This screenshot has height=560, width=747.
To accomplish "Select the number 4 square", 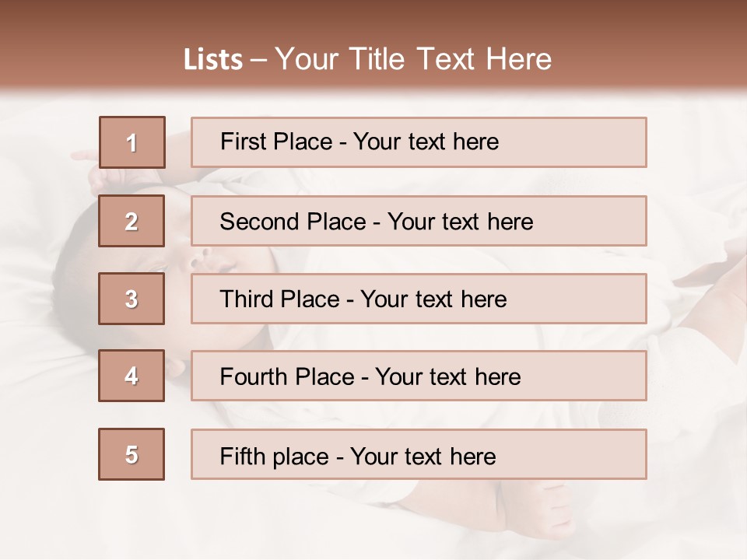I will 132,376.
